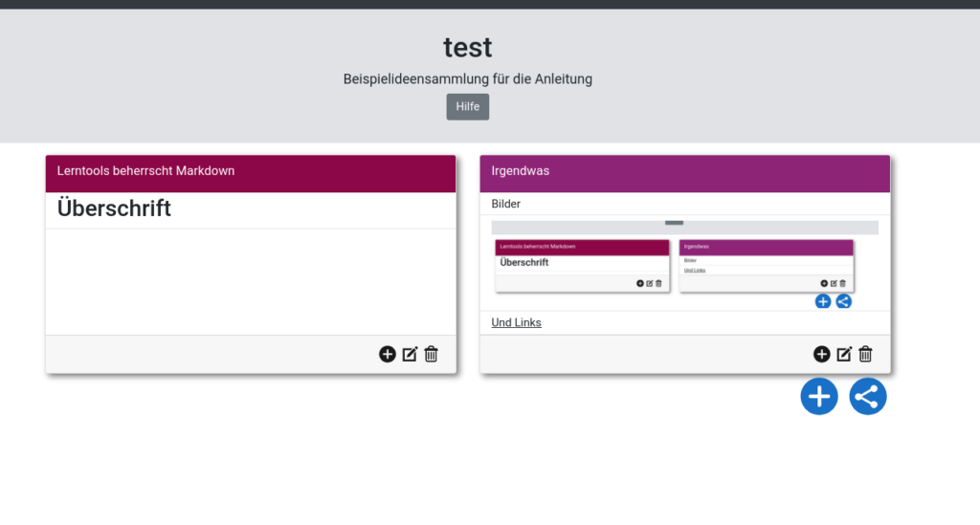Click the subtitle Beispielideensammlung für die Anleitung

pyautogui.click(x=467, y=79)
